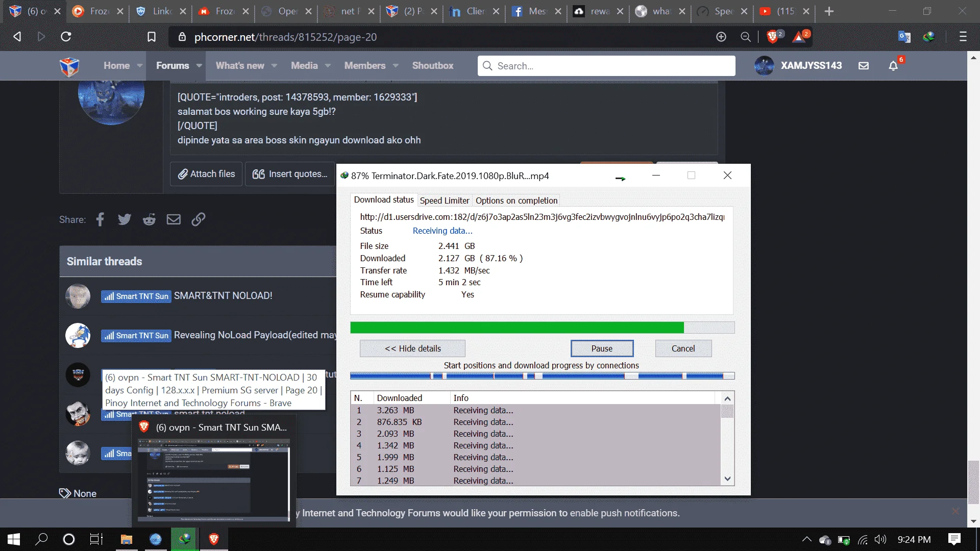Click the connections progress segment bar
This screenshot has width=980, height=551.
point(542,376)
